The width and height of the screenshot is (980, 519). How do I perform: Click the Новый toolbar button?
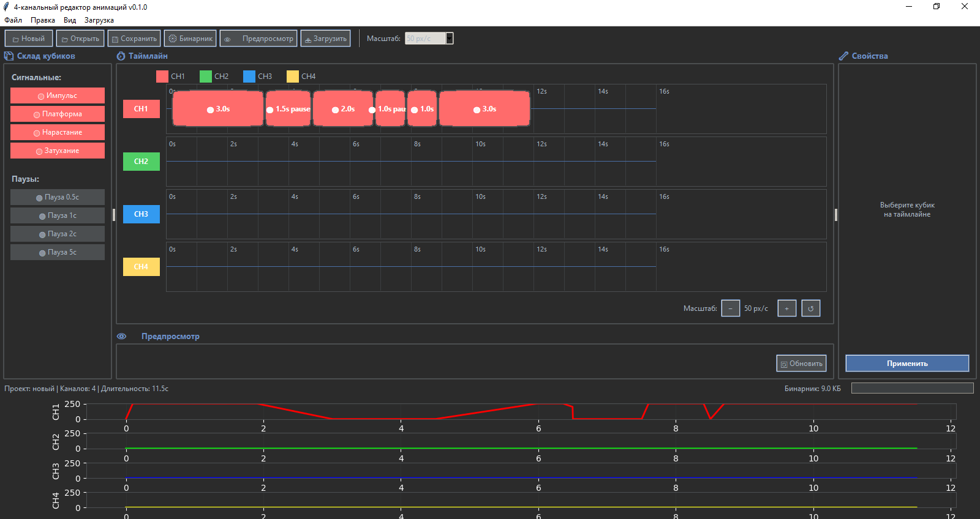[29, 39]
